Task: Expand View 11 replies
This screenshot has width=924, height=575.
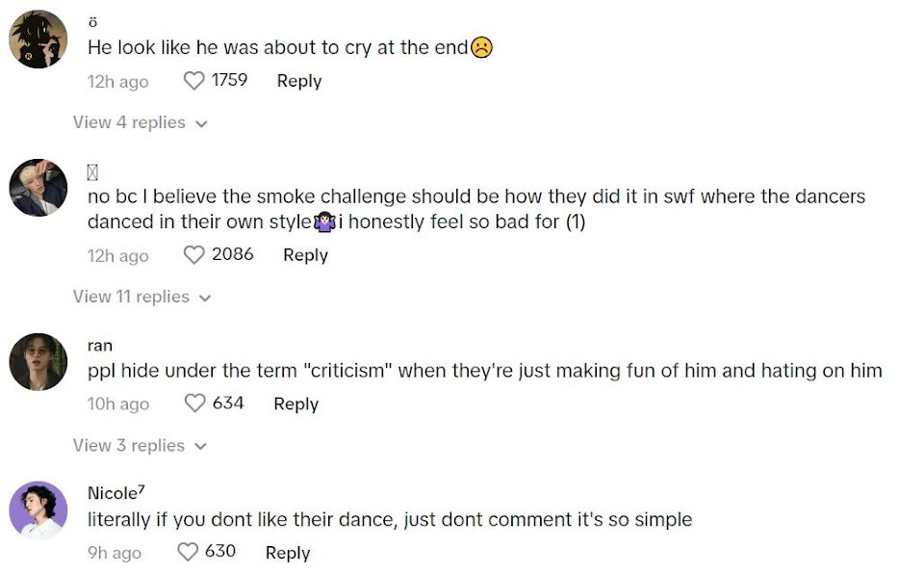Action: pyautogui.click(x=141, y=297)
